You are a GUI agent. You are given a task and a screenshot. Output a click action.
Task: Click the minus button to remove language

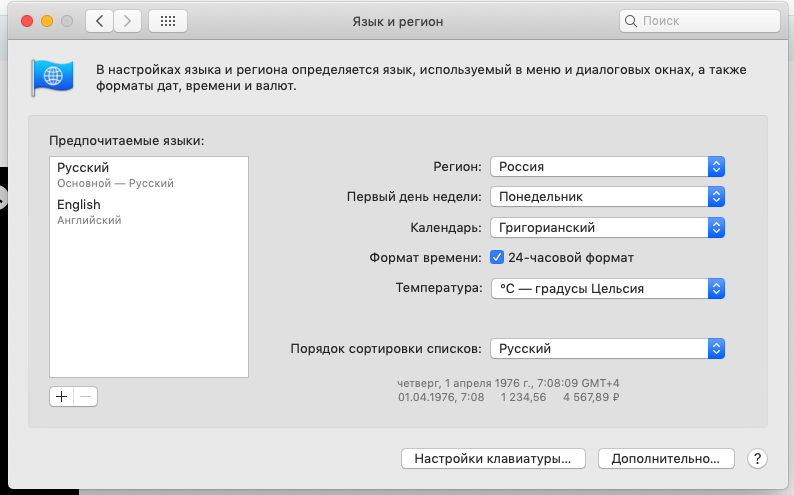tap(86, 396)
